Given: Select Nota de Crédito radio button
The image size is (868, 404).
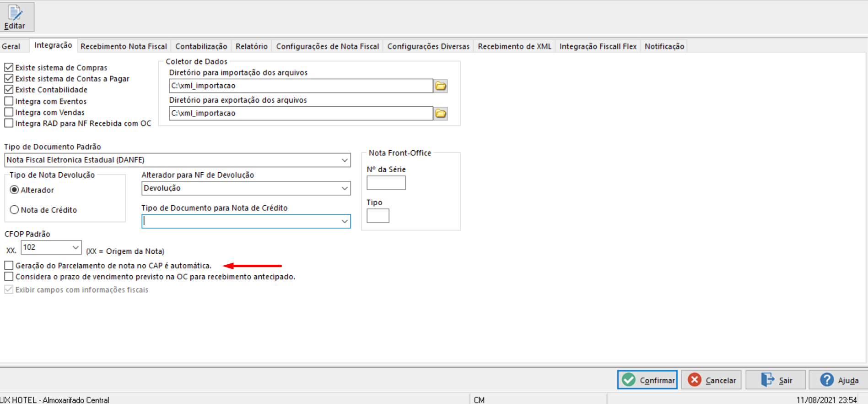Looking at the screenshot, I should pyautogui.click(x=14, y=210).
